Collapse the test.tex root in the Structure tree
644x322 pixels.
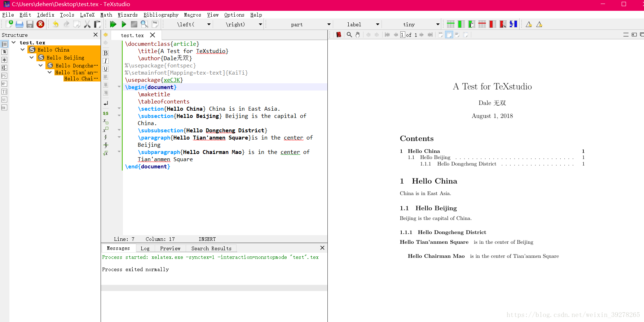[x=14, y=42]
